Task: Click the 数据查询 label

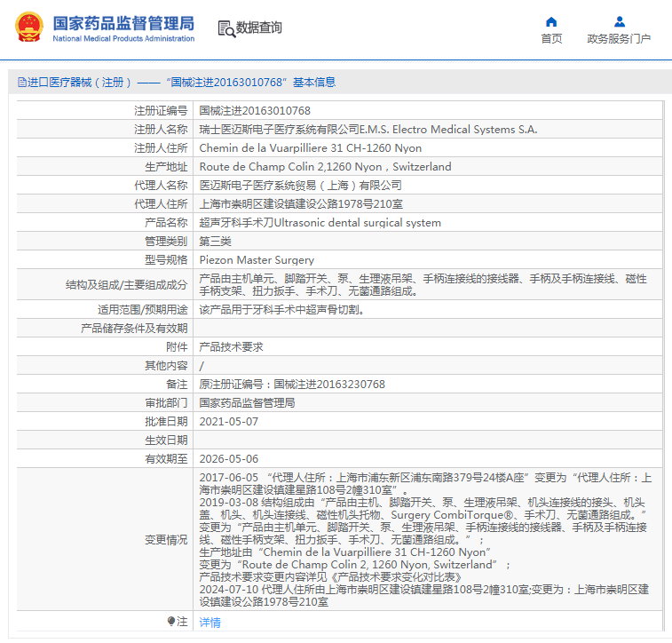Action: click(x=259, y=28)
